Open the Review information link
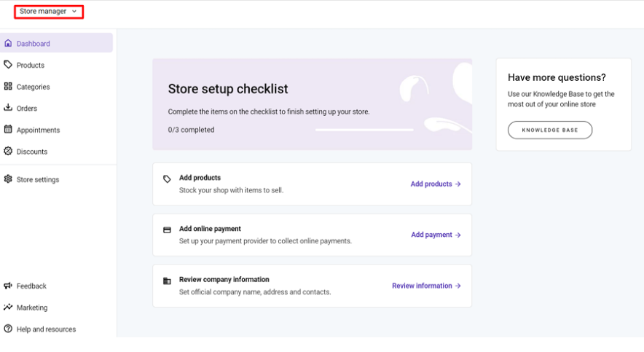 [x=426, y=286]
